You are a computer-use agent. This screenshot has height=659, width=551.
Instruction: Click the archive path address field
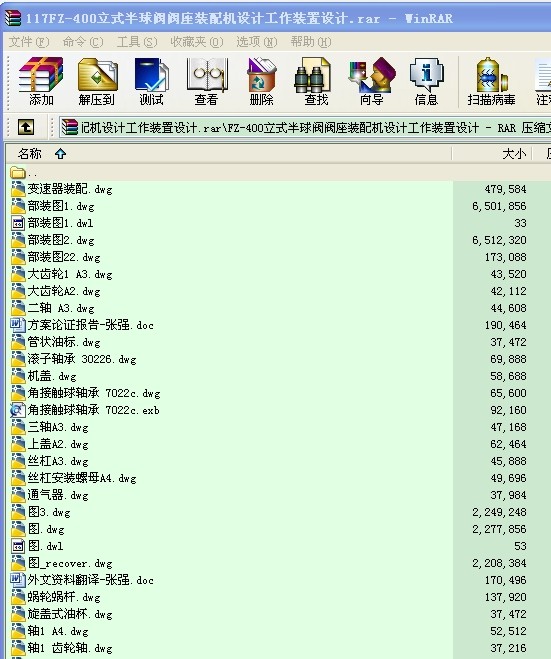point(305,127)
